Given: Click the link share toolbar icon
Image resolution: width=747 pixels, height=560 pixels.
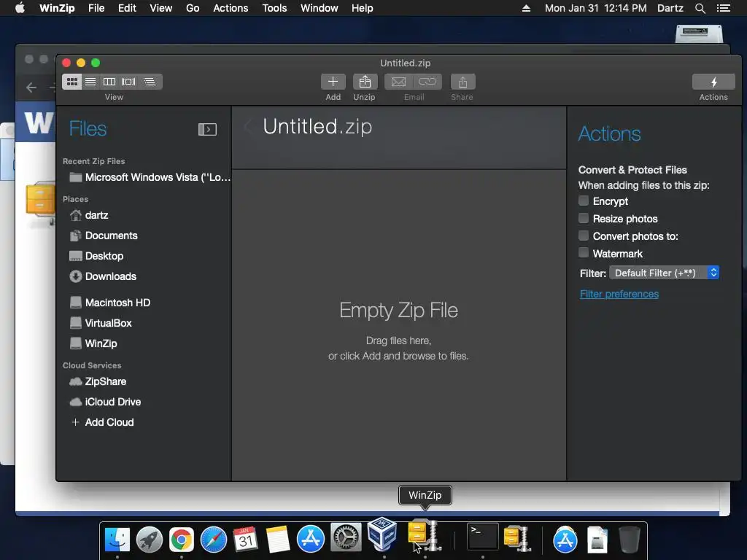Looking at the screenshot, I should click(427, 82).
